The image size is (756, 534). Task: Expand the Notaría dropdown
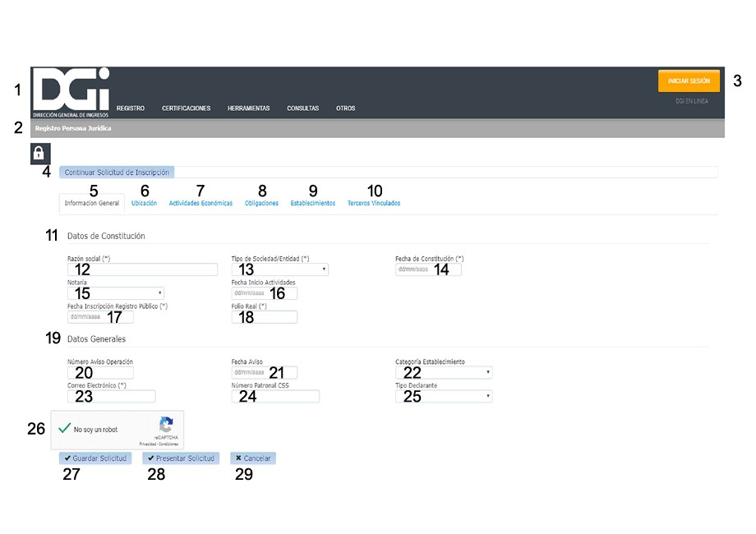[115, 292]
